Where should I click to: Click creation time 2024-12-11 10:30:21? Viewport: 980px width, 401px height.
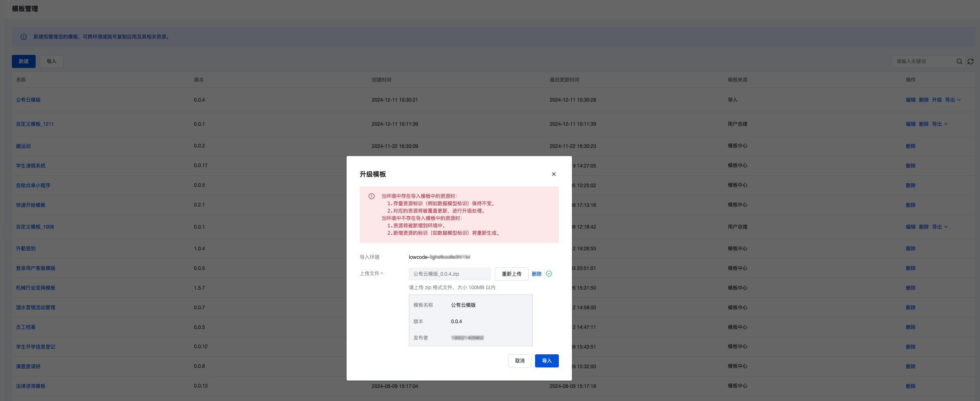point(395,100)
